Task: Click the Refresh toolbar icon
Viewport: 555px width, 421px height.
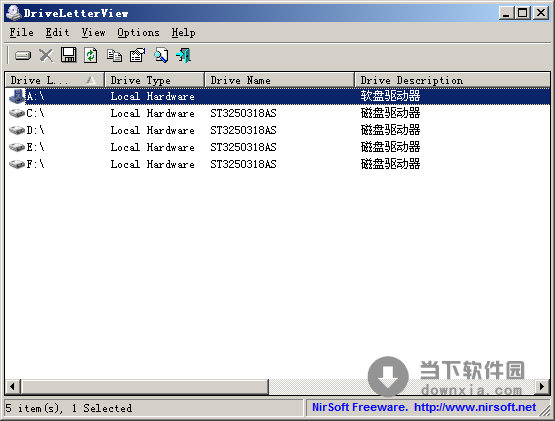Action: [91, 56]
